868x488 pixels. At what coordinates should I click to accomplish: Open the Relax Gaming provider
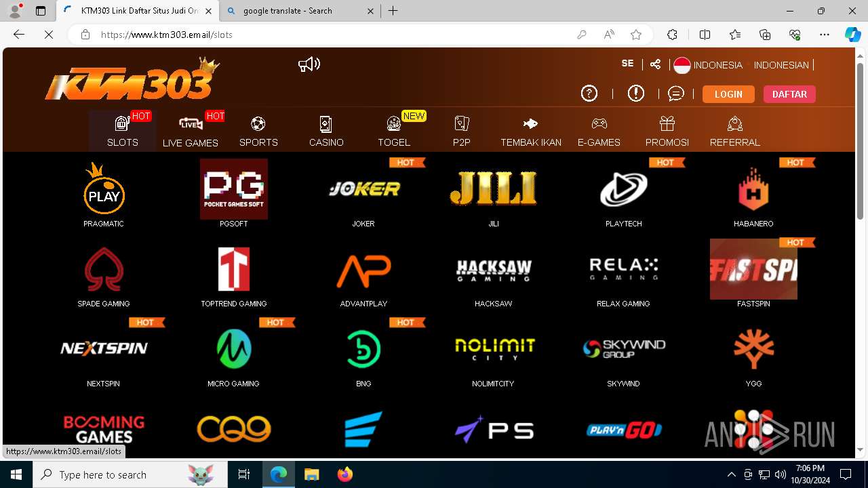[x=624, y=269]
